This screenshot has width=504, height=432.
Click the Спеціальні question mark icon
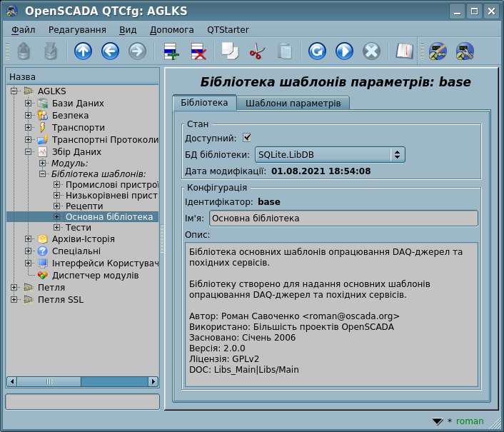(42, 251)
